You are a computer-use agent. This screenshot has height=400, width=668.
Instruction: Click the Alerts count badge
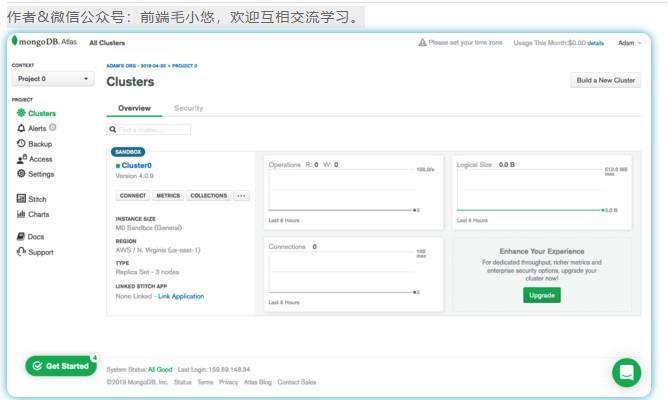(52, 127)
